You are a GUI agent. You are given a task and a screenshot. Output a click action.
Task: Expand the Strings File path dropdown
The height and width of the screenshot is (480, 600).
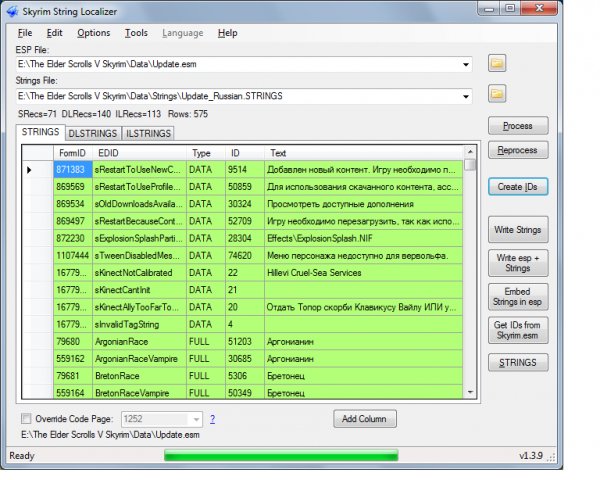(x=467, y=96)
